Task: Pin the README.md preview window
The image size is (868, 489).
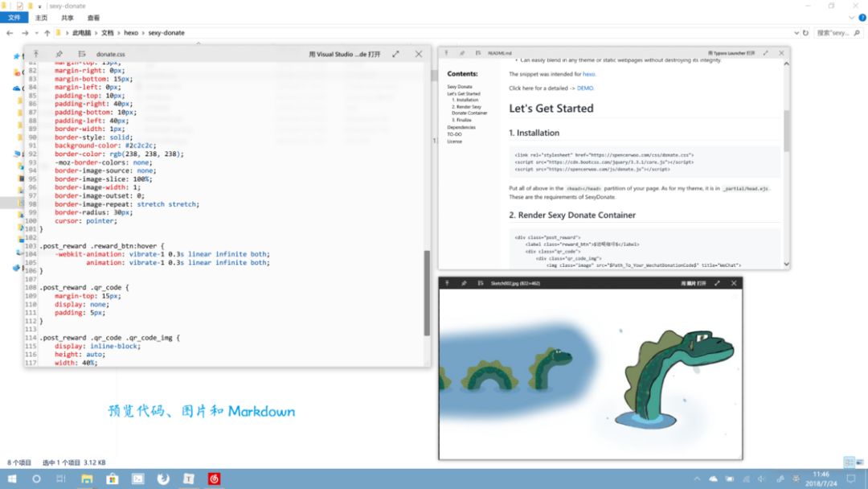Action: (462, 53)
